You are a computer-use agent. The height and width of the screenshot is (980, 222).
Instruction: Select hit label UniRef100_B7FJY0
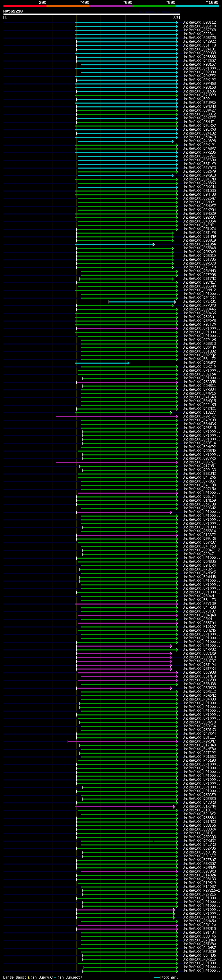[199, 267]
